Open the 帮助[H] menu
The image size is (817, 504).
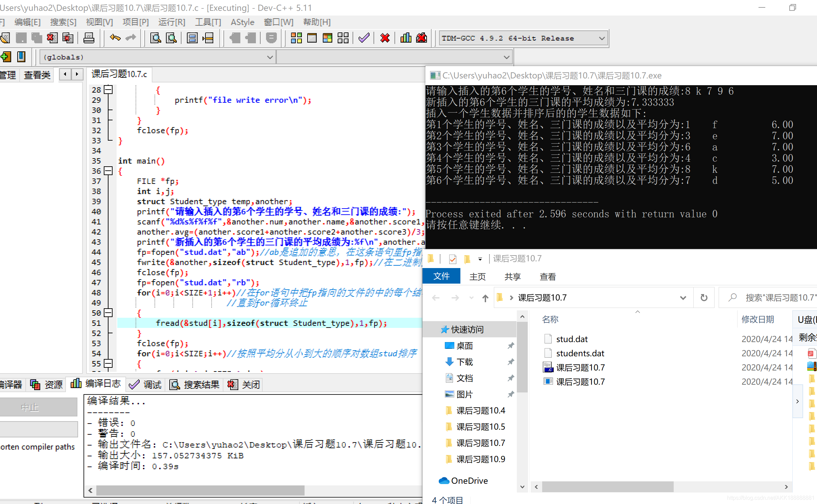point(317,22)
